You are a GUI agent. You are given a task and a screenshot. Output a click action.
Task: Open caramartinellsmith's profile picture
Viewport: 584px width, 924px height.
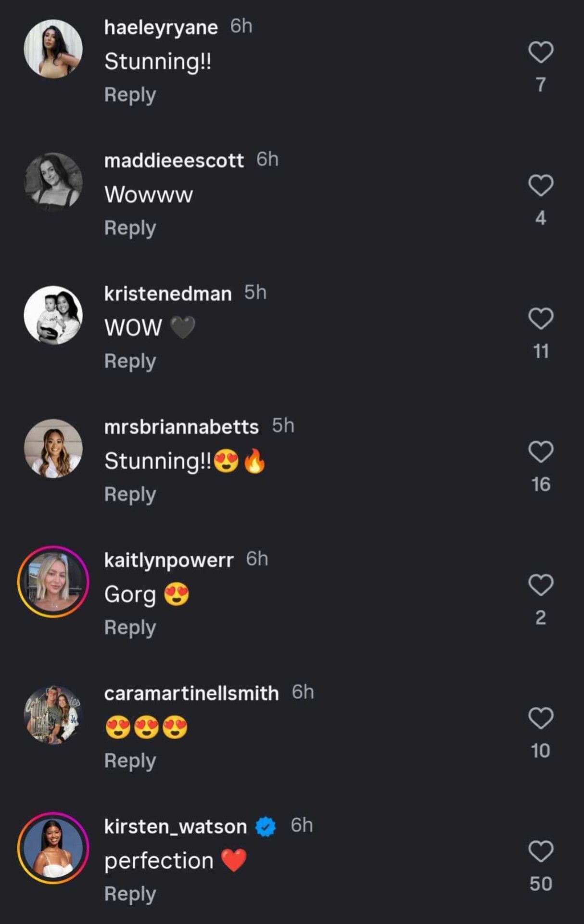coord(53,715)
